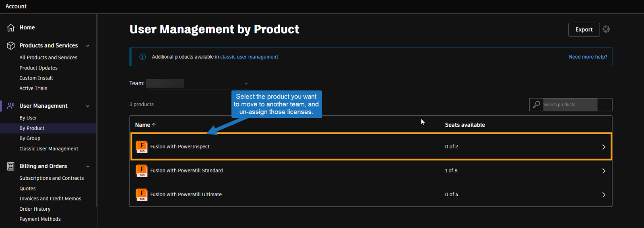The width and height of the screenshot is (644, 228).
Task: Select the Fusion with PowerMill Standard name
Action: click(186, 170)
